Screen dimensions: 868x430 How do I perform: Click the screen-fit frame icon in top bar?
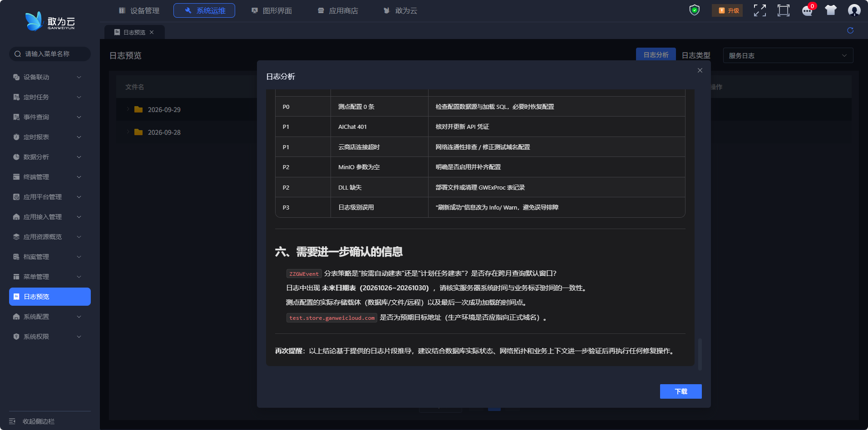click(784, 10)
